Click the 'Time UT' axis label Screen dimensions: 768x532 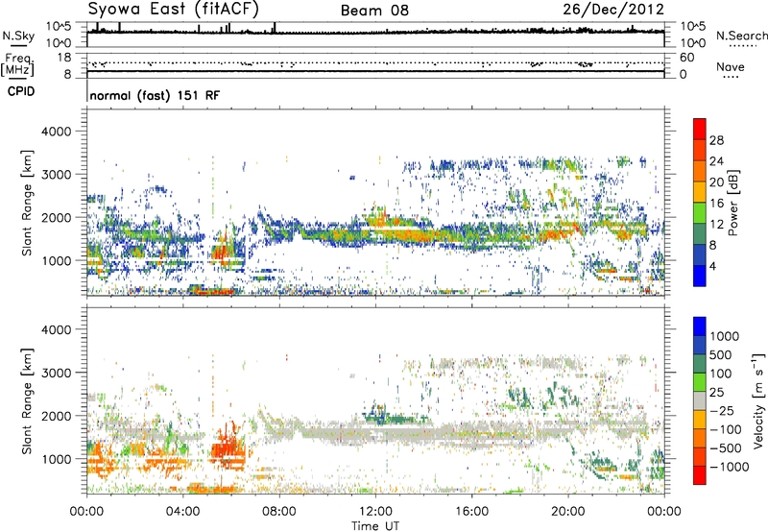(375, 526)
